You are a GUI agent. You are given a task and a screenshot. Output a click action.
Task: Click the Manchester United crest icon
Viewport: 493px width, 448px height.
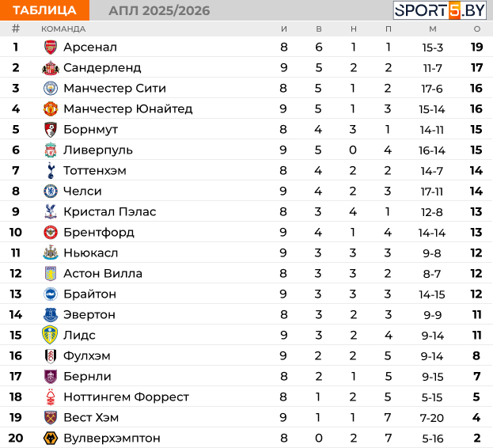pyautogui.click(x=51, y=108)
